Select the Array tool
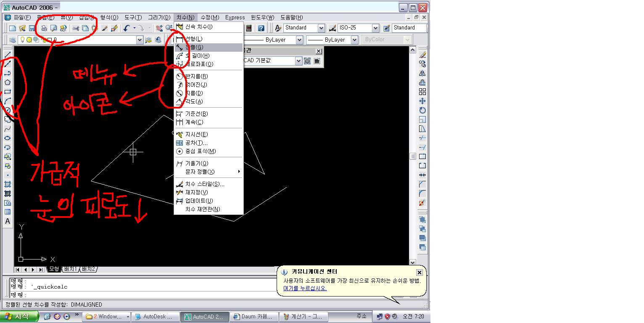 point(422,92)
